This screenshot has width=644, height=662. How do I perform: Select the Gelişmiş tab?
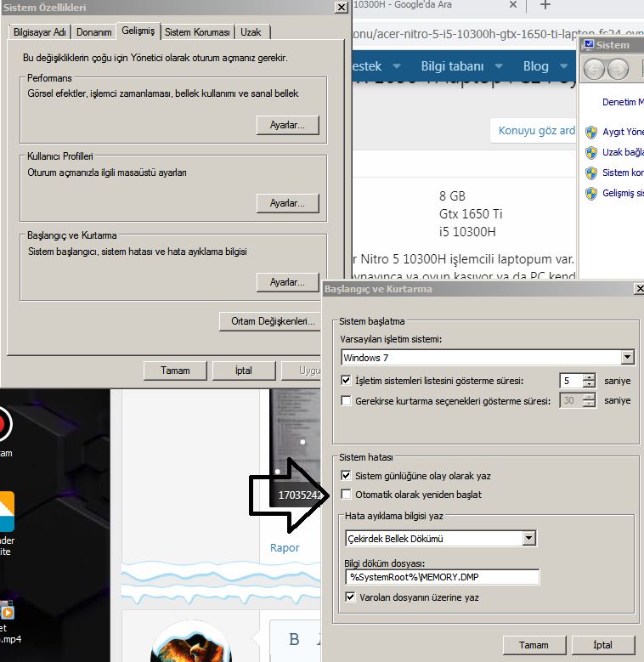point(138,31)
